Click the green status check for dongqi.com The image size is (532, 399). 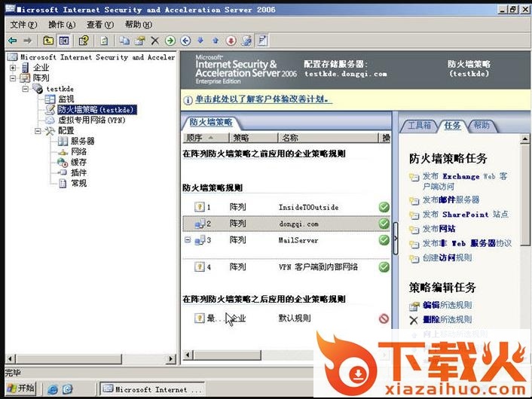tap(384, 224)
